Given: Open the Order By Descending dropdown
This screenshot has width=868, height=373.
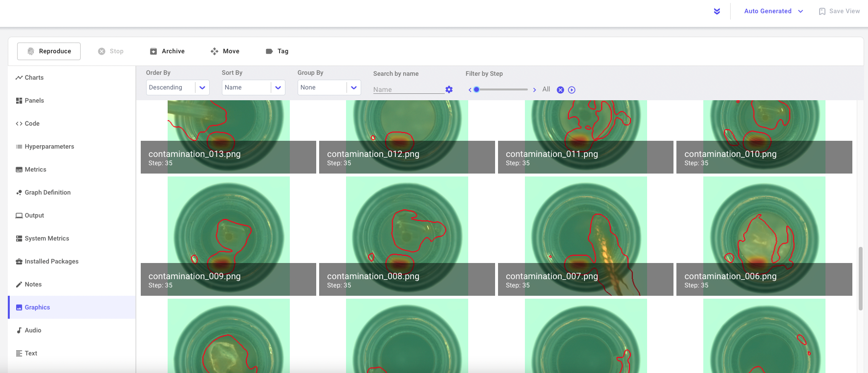Looking at the screenshot, I should [177, 88].
